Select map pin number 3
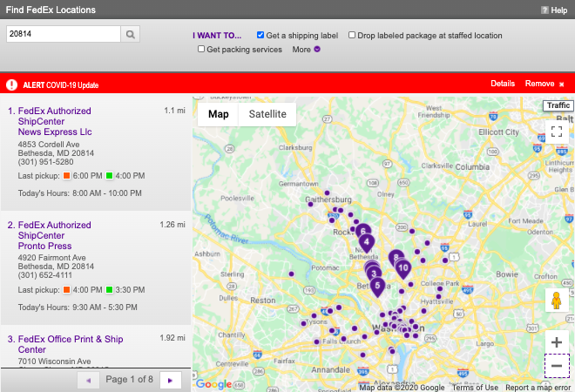 [x=374, y=274]
